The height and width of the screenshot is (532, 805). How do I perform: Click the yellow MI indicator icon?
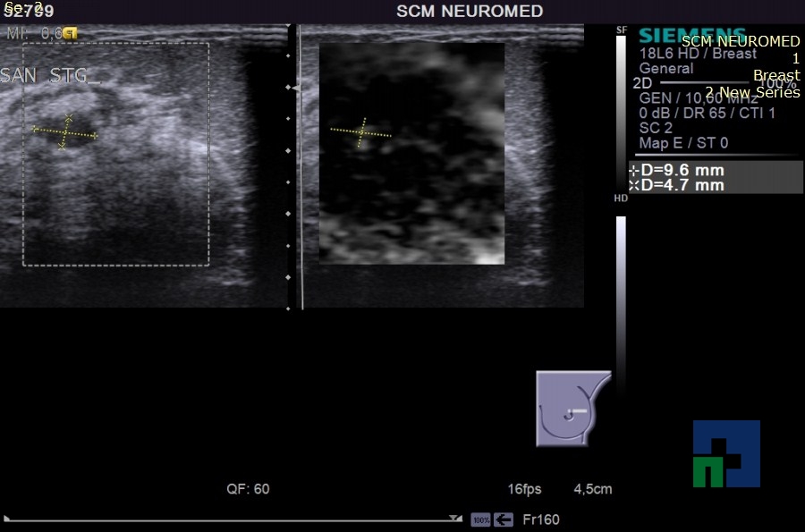coord(71,34)
